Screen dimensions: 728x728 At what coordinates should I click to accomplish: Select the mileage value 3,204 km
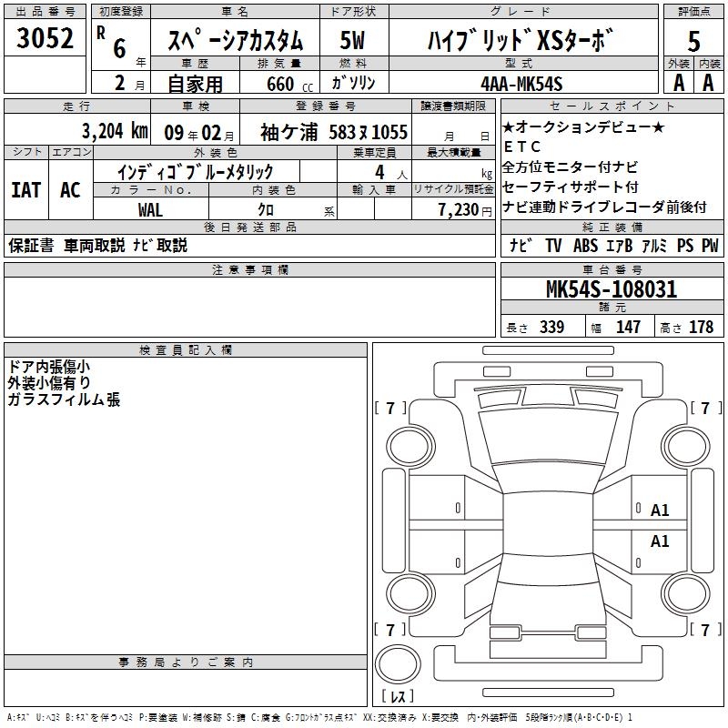pyautogui.click(x=114, y=131)
